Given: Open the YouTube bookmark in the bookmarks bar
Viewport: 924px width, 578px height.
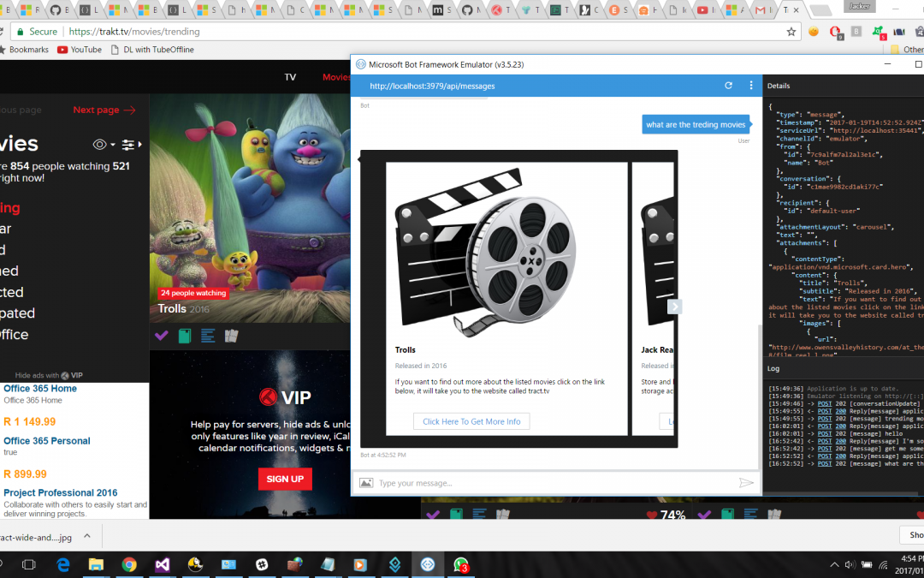Looking at the screenshot, I should click(x=79, y=50).
